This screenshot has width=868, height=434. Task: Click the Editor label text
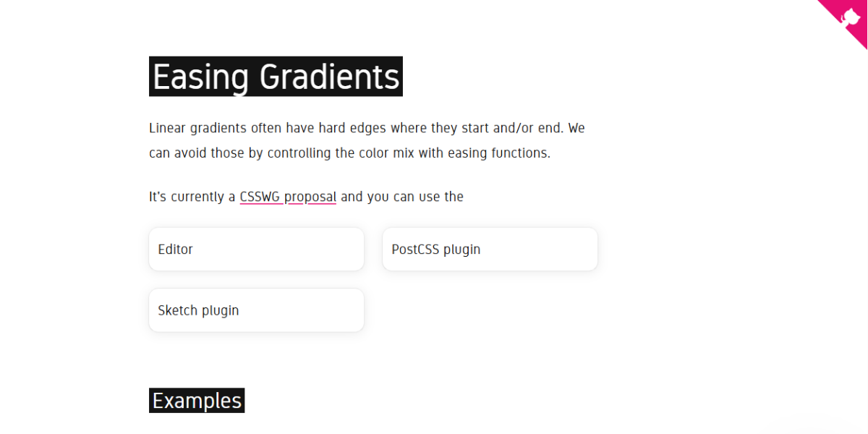(175, 249)
